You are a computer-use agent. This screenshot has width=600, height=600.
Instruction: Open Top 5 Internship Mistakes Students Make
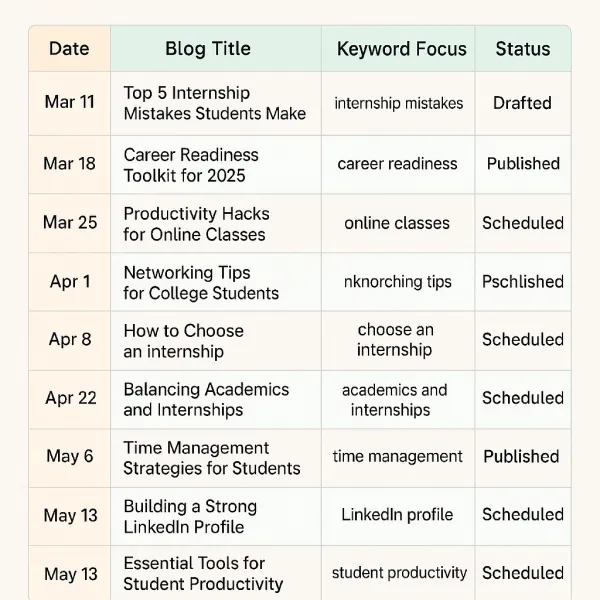(215, 103)
